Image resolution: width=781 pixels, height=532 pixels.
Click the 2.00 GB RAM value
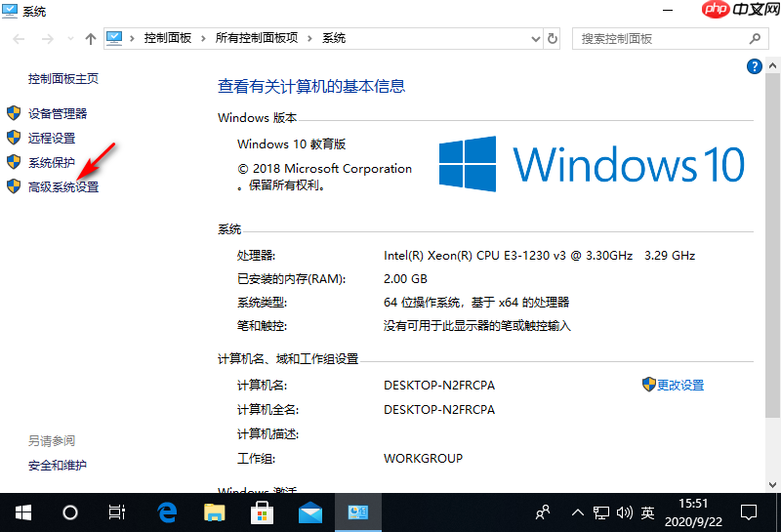click(405, 279)
